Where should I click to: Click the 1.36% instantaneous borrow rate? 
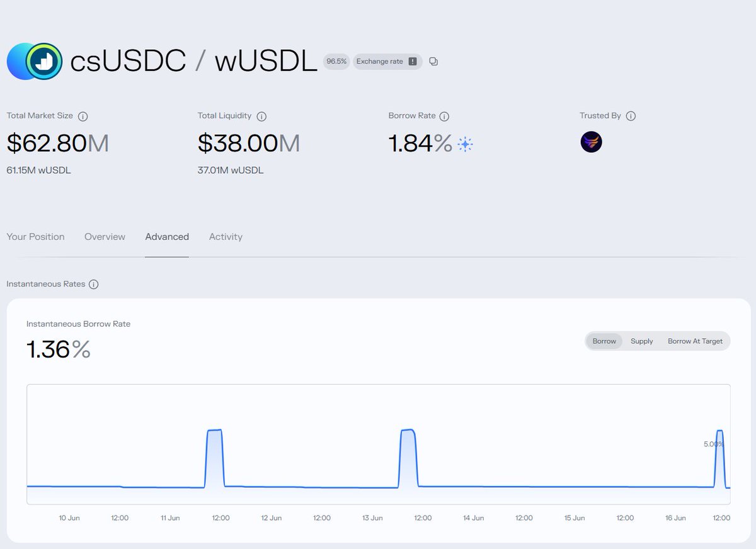pos(59,349)
